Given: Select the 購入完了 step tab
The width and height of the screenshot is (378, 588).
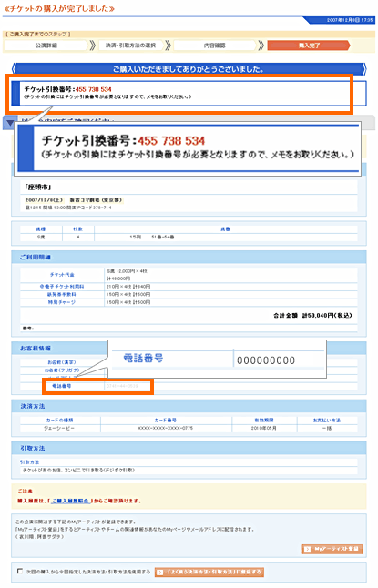Looking at the screenshot, I should (309, 46).
